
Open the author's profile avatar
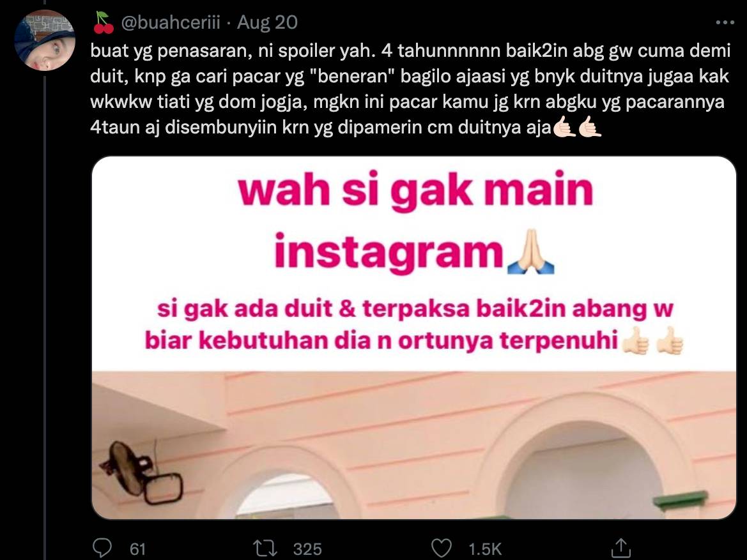tap(45, 40)
